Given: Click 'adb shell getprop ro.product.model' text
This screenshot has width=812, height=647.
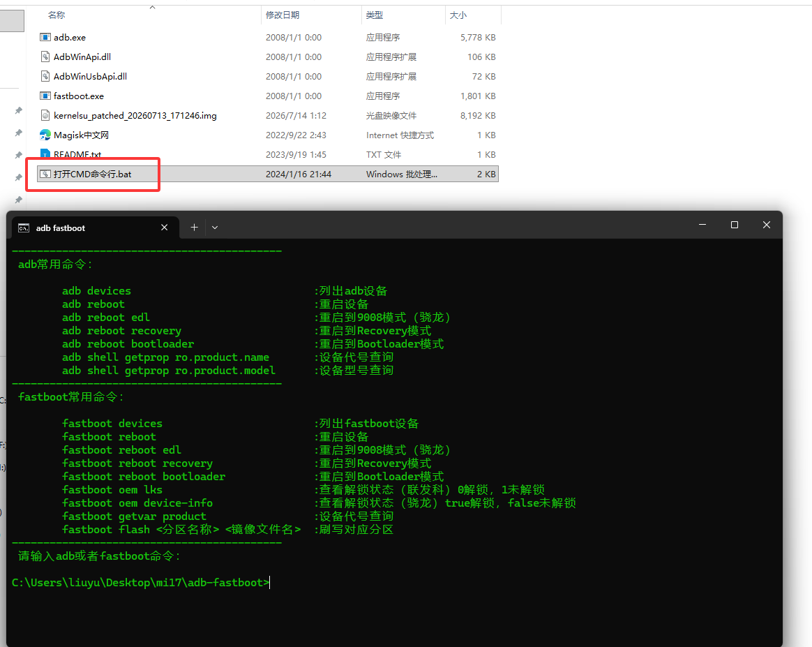Looking at the screenshot, I should coord(169,371).
